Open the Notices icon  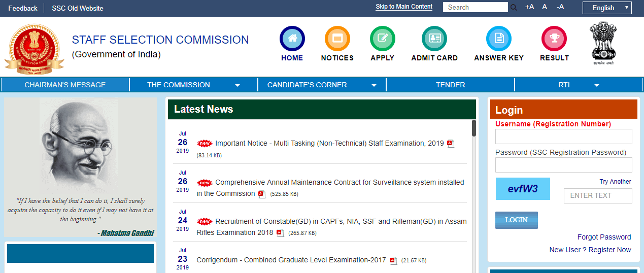coord(337,39)
